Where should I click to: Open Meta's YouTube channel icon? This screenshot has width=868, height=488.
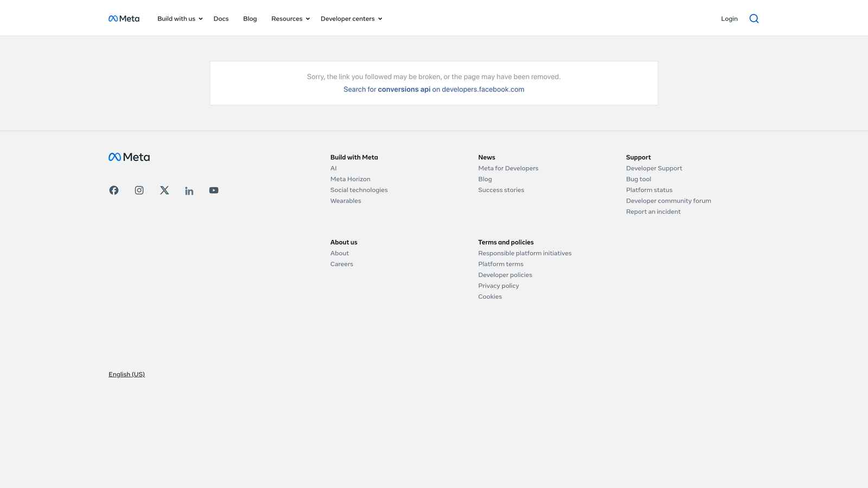[x=214, y=190]
